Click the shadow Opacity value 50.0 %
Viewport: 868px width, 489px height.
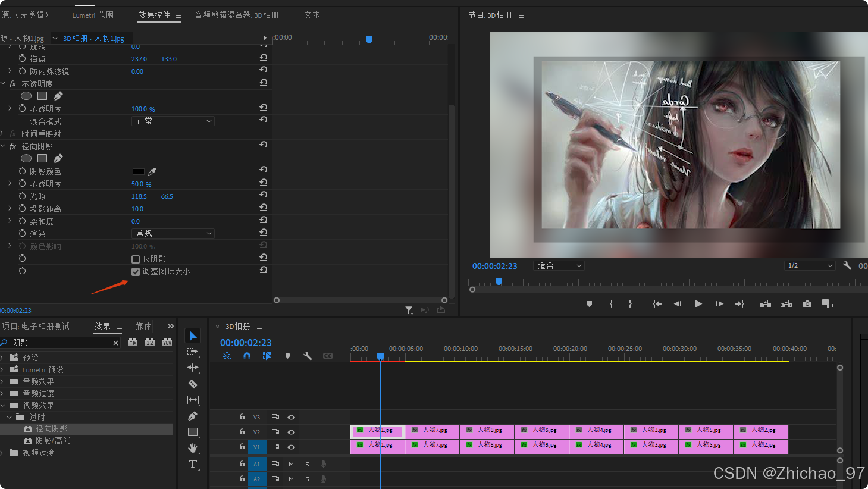tap(141, 184)
